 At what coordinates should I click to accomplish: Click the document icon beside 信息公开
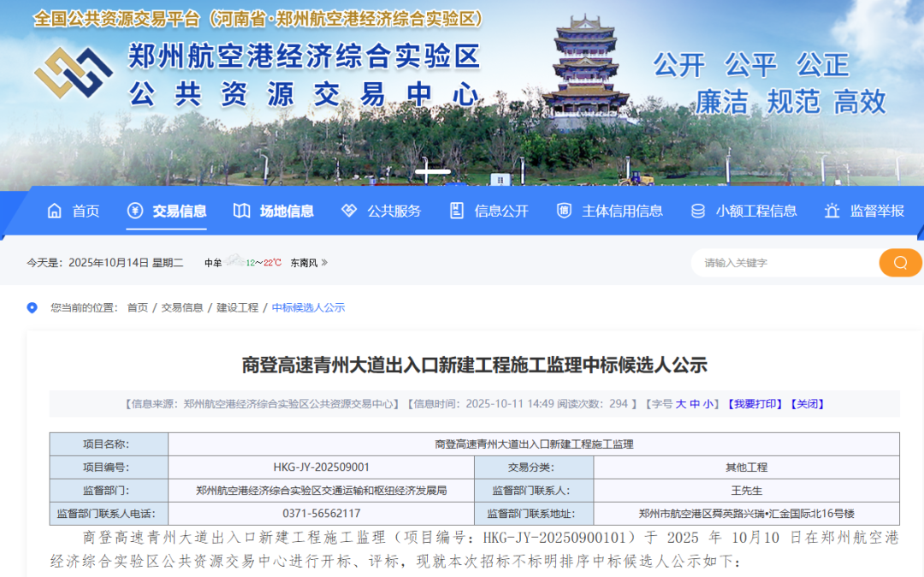pos(457,211)
